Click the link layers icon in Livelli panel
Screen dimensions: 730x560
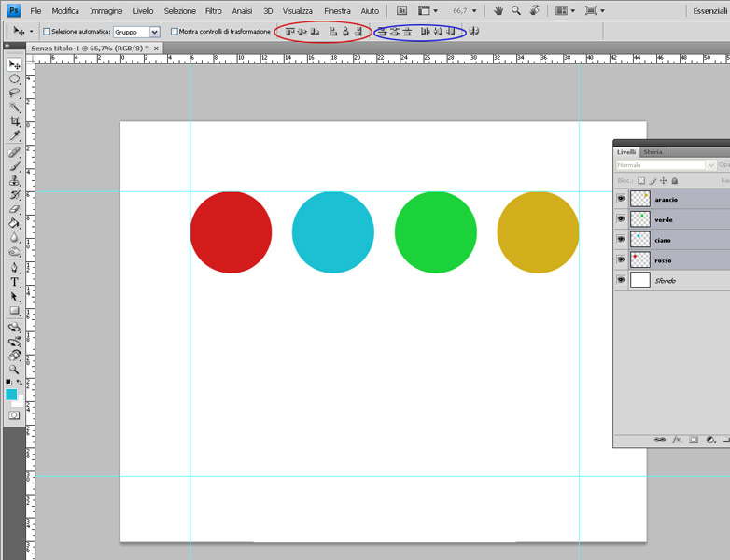coord(660,440)
